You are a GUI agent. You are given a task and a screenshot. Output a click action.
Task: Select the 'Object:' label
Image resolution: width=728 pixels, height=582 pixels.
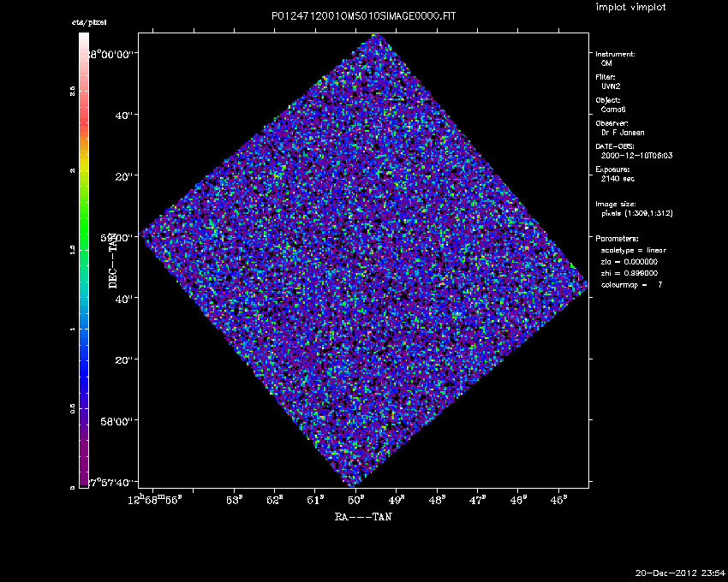(x=608, y=100)
